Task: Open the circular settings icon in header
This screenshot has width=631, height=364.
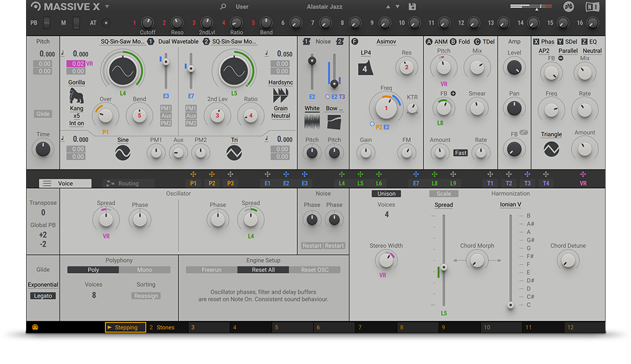Action: 569,7
